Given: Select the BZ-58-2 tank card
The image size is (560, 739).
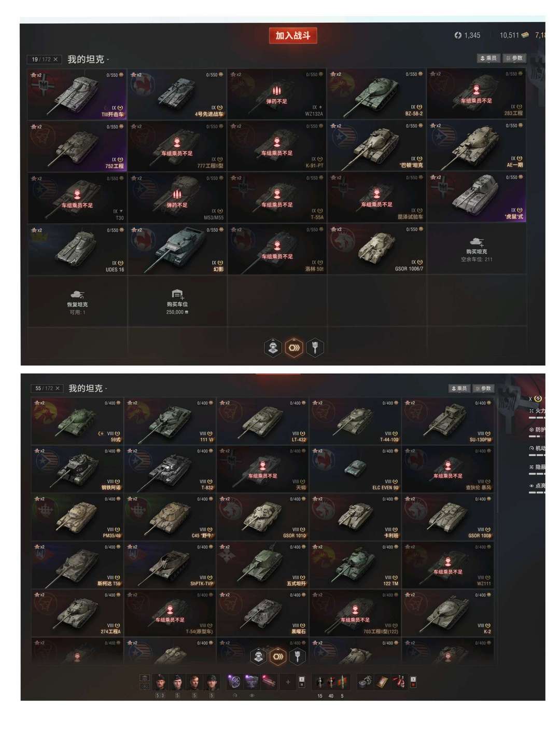Looking at the screenshot, I should coord(376,94).
